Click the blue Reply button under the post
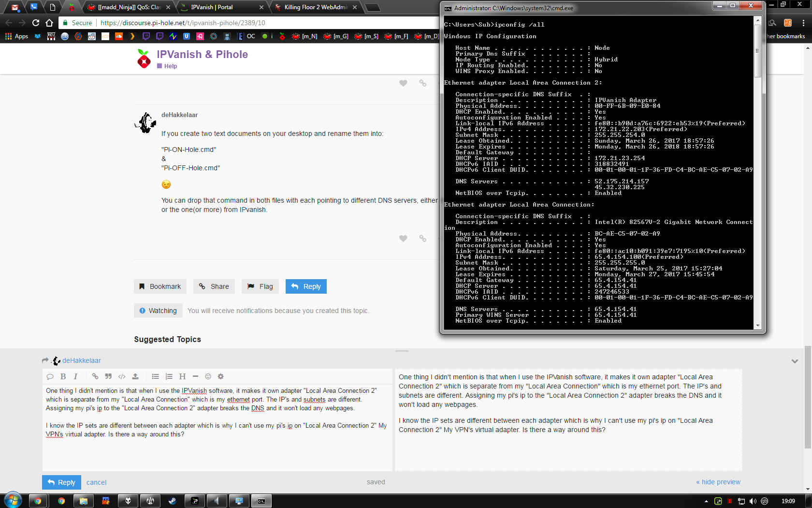Image resolution: width=812 pixels, height=508 pixels. click(x=306, y=286)
